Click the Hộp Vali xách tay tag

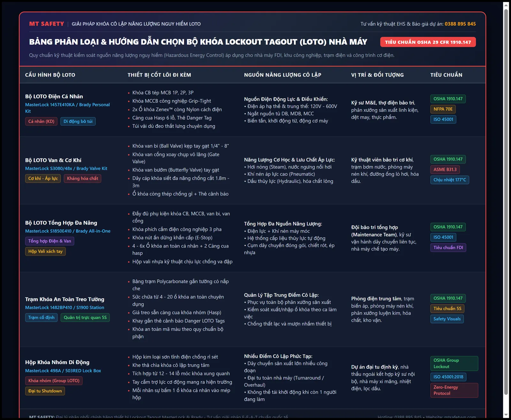point(45,251)
